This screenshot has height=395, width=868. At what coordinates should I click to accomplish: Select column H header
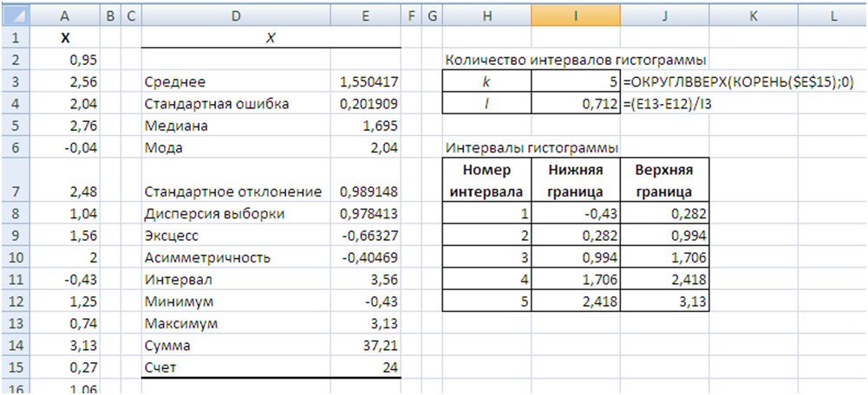click(x=487, y=17)
